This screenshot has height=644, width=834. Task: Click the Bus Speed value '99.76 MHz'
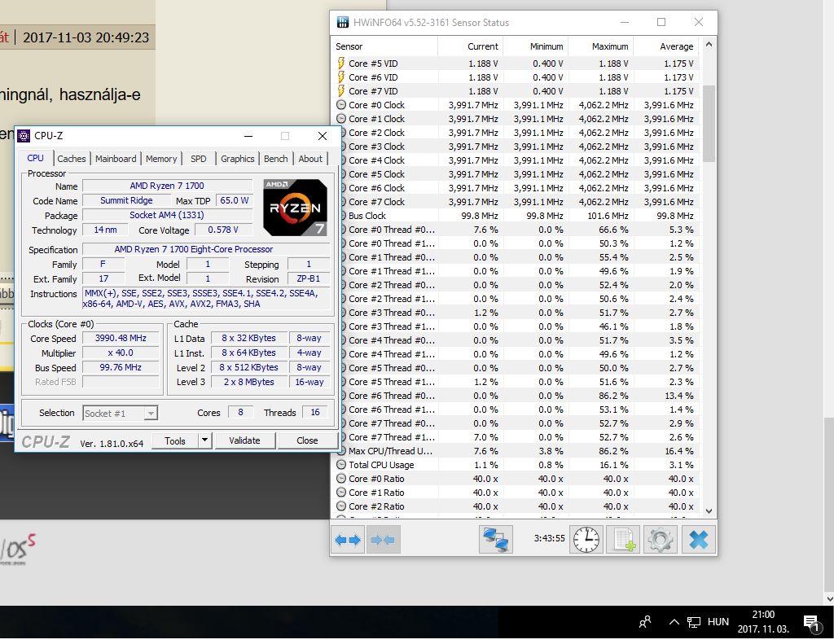(121, 367)
